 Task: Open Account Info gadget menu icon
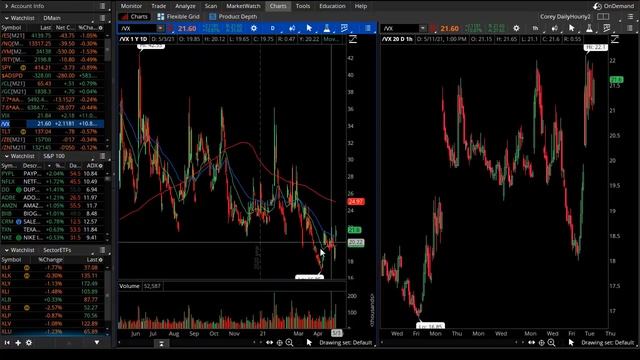pos(102,6)
